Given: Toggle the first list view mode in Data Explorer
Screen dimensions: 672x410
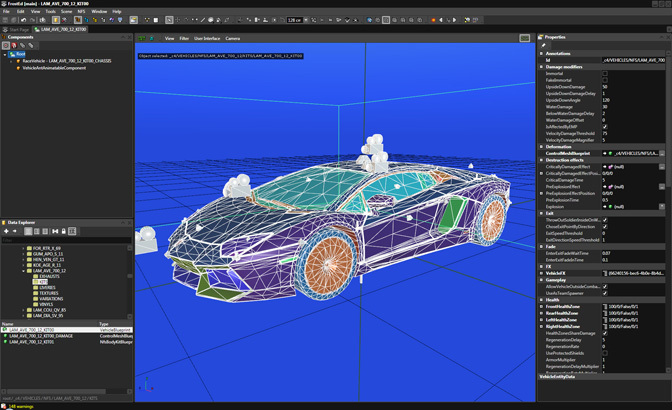Looking at the screenshot, I should (28, 231).
